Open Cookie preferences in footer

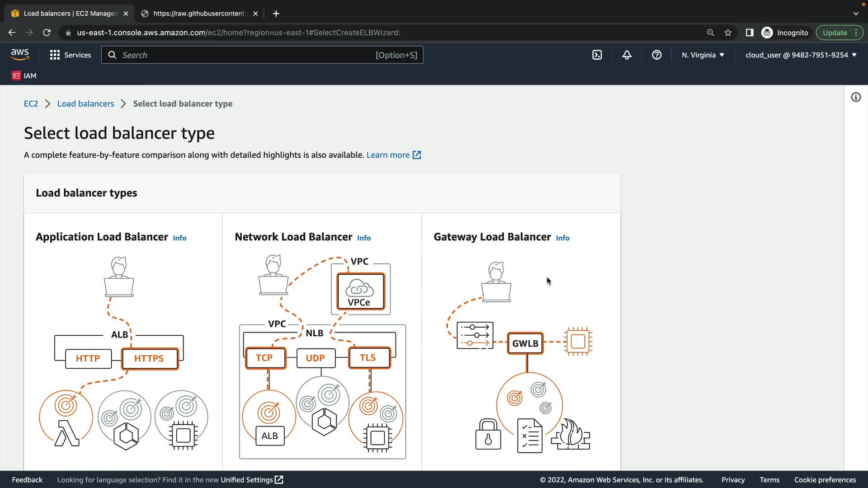click(825, 480)
